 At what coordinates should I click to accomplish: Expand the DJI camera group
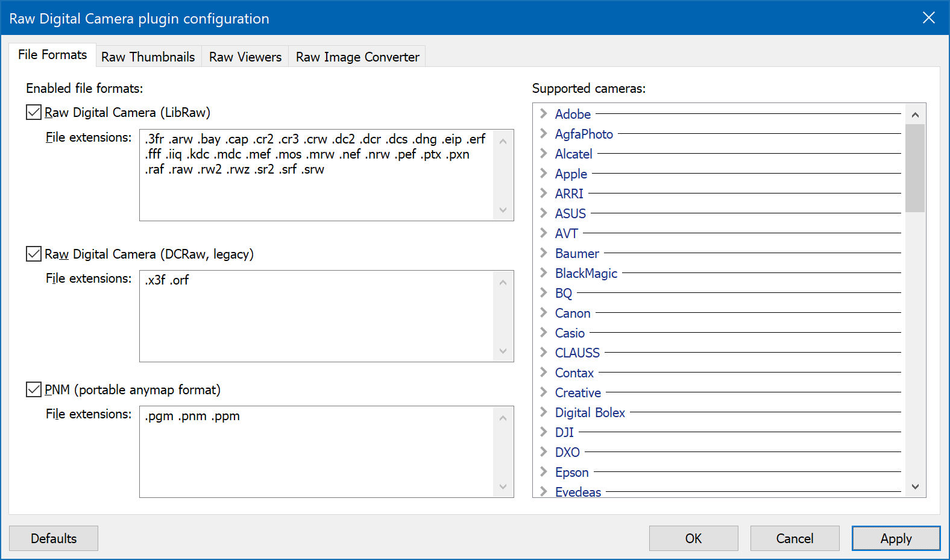pos(543,432)
